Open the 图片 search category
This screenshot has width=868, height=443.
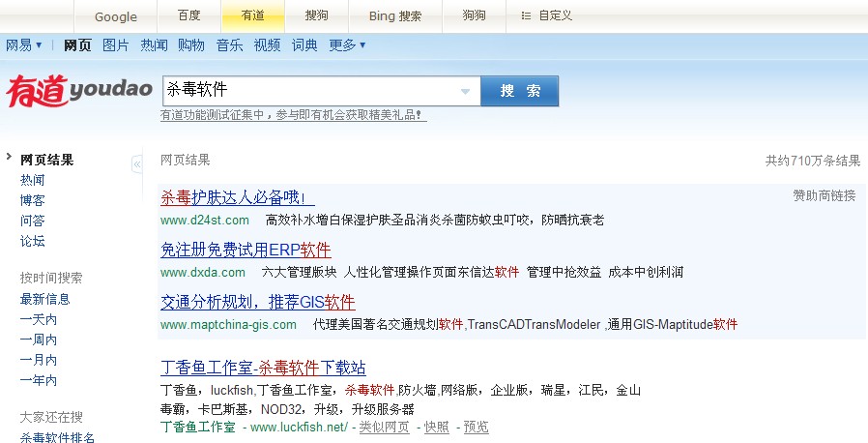tap(116, 45)
